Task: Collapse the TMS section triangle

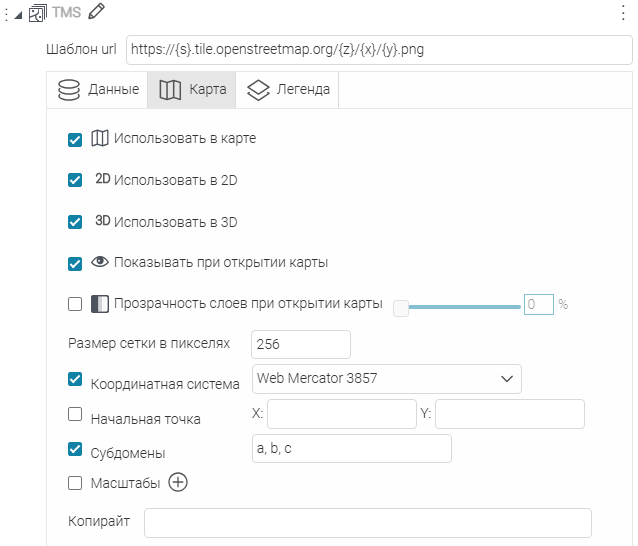Action: pos(18,14)
